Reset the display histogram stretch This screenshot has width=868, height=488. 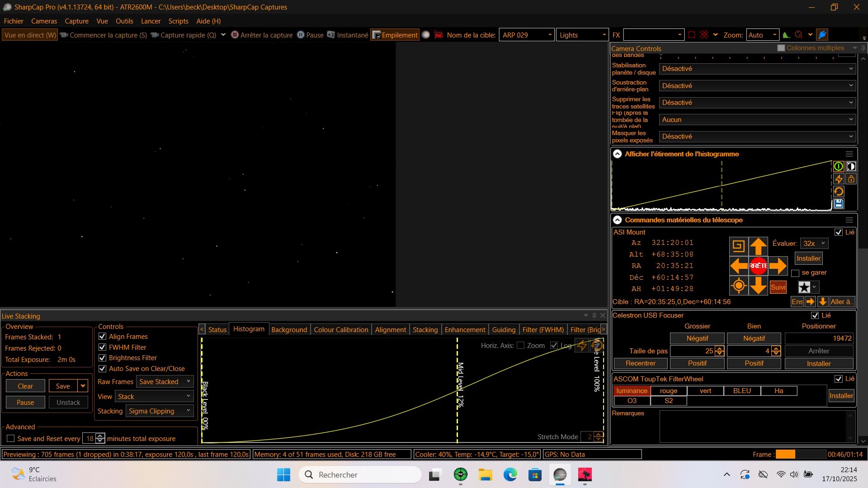click(839, 192)
